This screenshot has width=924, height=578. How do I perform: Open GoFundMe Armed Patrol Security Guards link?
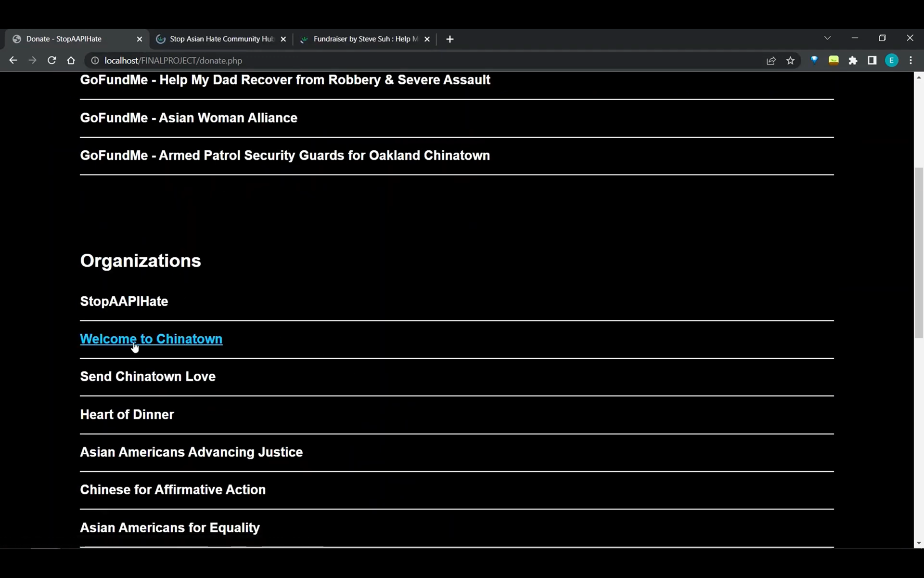click(285, 155)
